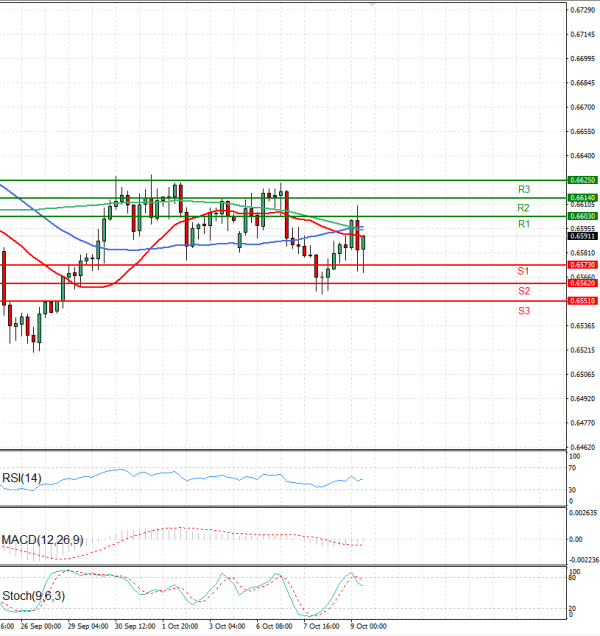Click the MACD(12,26,9) indicator label
This screenshot has width=600, height=636.
point(43,540)
